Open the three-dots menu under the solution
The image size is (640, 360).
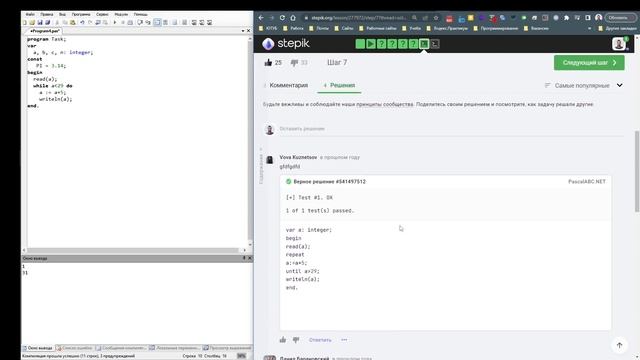(x=344, y=340)
